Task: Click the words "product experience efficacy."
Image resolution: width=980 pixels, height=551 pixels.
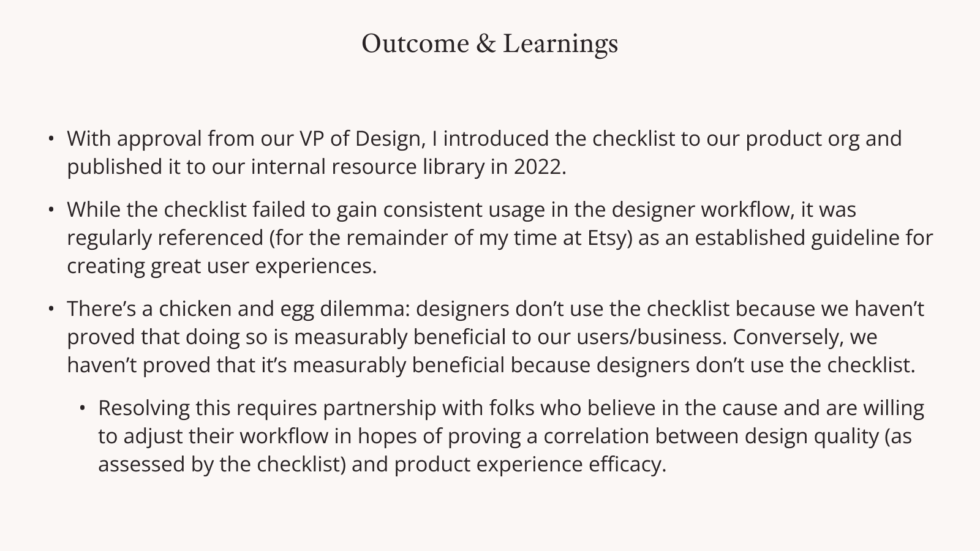Action: pos(530,465)
